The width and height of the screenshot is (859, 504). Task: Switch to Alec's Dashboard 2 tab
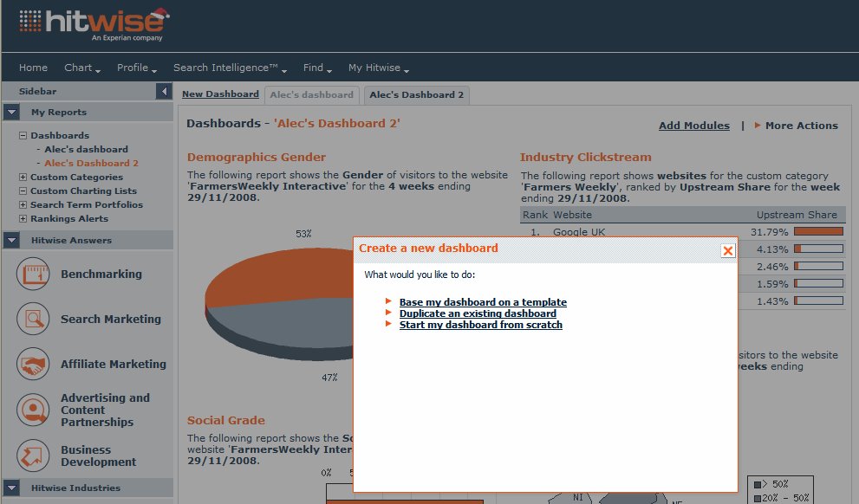[416, 95]
